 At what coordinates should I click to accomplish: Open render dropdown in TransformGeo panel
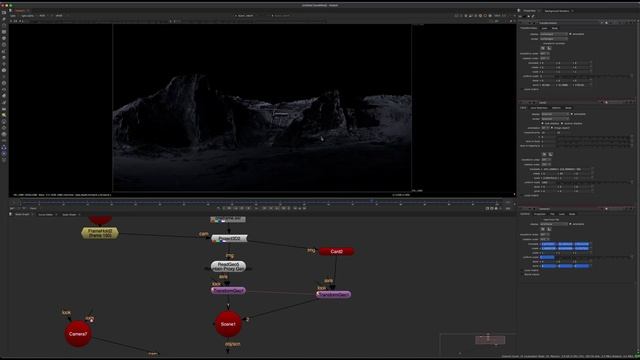click(x=554, y=39)
